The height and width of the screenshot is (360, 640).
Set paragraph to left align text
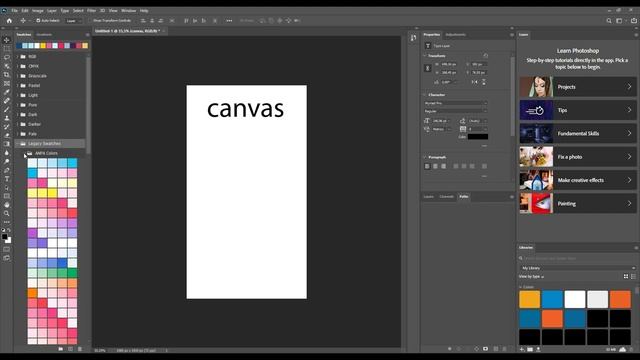click(x=427, y=166)
